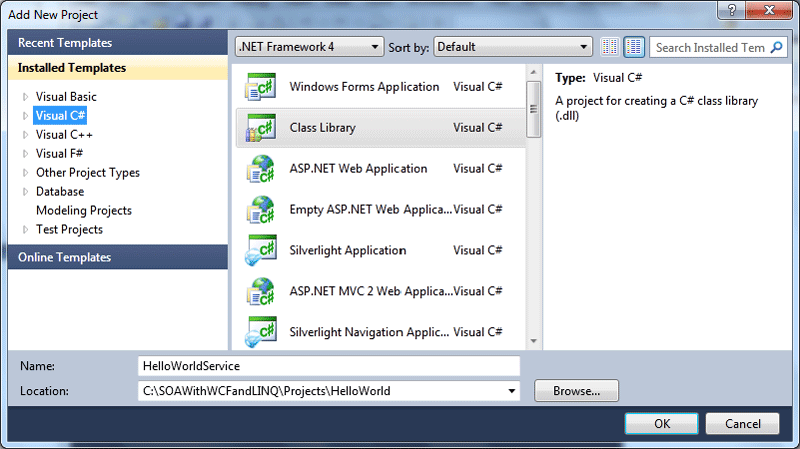This screenshot has height=449, width=800.
Task: Select the ASP.NET Web Application text
Action: [358, 169]
